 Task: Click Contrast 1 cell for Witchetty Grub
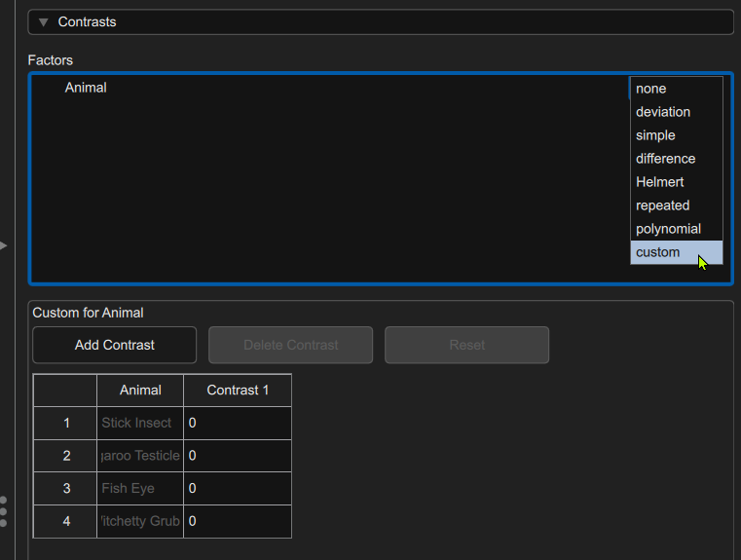tap(237, 521)
